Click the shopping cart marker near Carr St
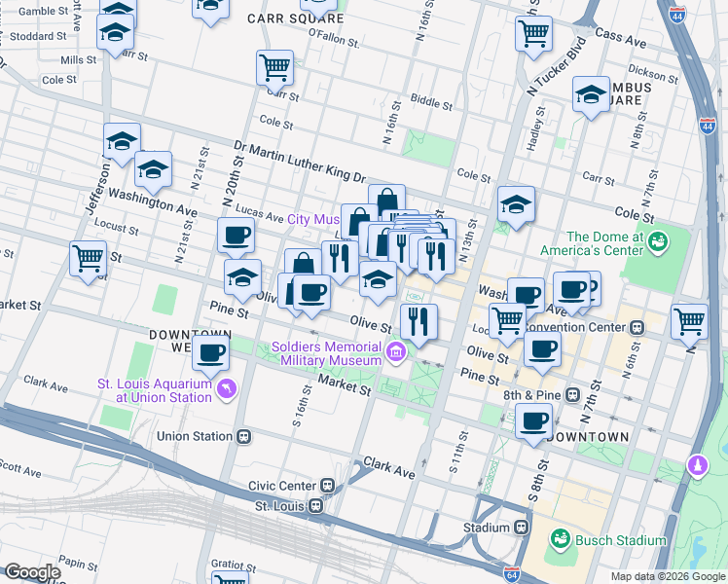Viewport: 728px width, 584px height. click(274, 70)
